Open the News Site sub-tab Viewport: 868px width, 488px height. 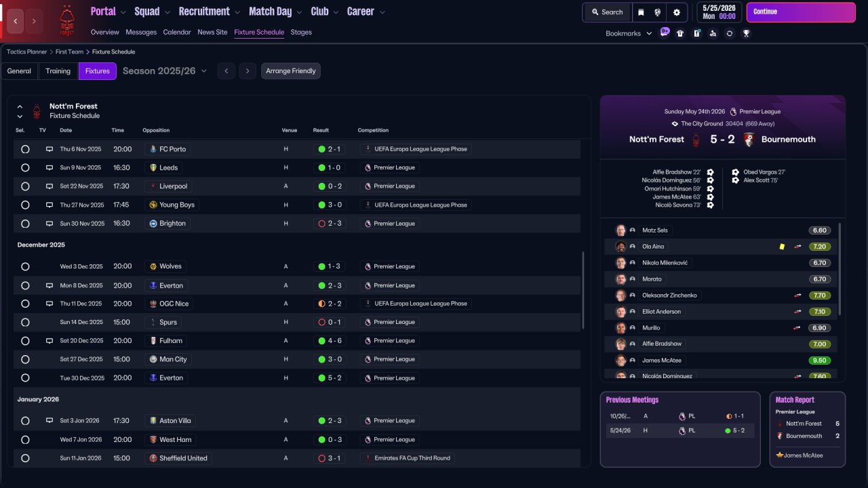tap(212, 32)
